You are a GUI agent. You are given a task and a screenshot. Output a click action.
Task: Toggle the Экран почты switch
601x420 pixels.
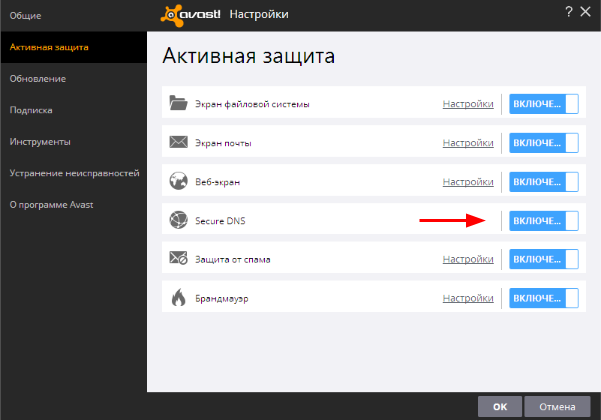544,143
